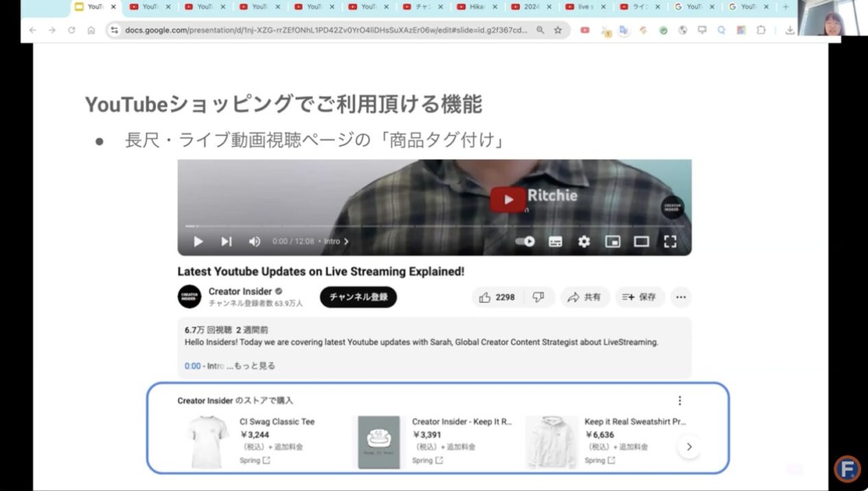Switch to theater mode icon
The height and width of the screenshot is (491, 868).
tap(641, 242)
